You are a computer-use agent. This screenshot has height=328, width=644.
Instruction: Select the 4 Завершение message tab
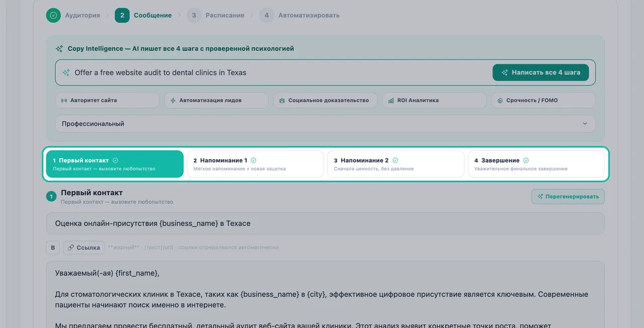pos(536,164)
